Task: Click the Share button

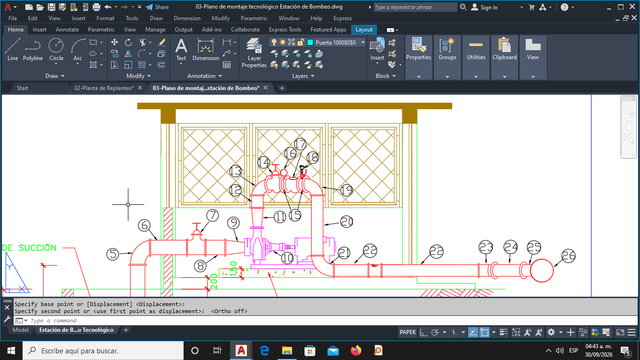Action: click(x=158, y=7)
